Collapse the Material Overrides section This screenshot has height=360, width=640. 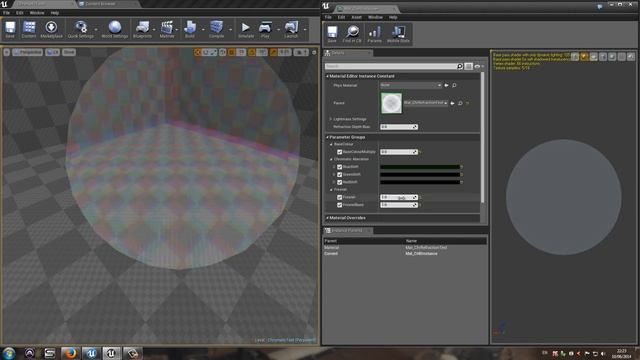point(327,218)
